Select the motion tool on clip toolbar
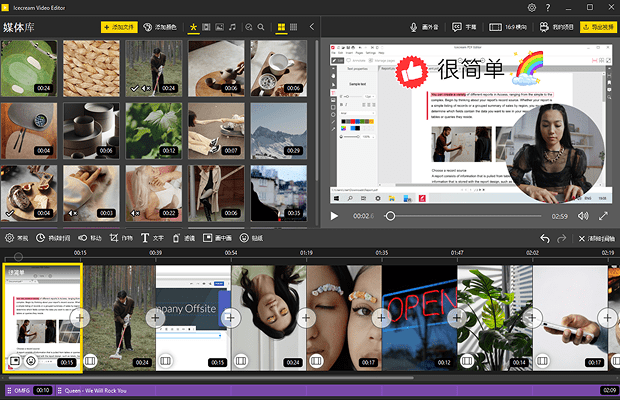 point(90,238)
